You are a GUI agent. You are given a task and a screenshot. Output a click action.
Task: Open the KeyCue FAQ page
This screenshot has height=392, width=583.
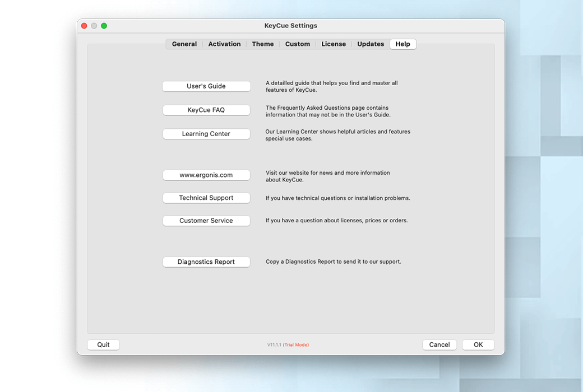206,110
